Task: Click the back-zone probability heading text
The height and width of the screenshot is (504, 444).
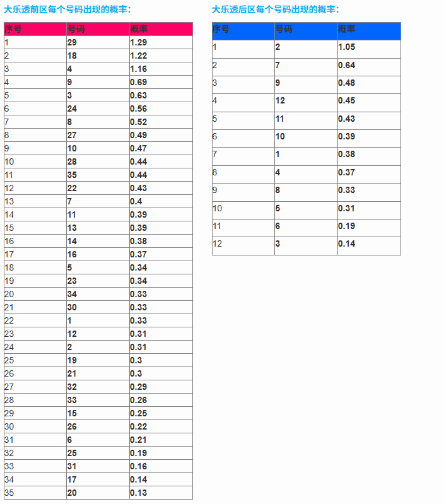Action: [x=276, y=9]
